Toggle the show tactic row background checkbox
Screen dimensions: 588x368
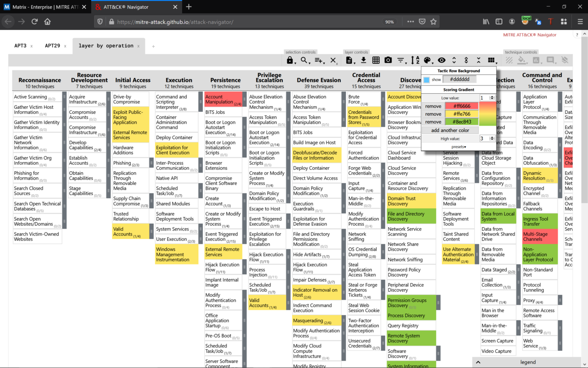click(x=426, y=79)
